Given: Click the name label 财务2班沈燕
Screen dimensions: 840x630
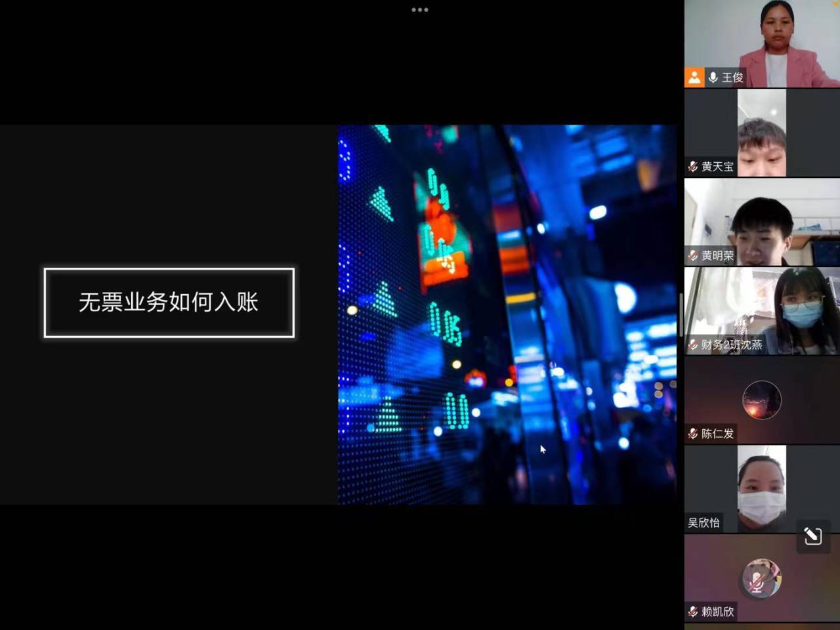Looking at the screenshot, I should [732, 345].
